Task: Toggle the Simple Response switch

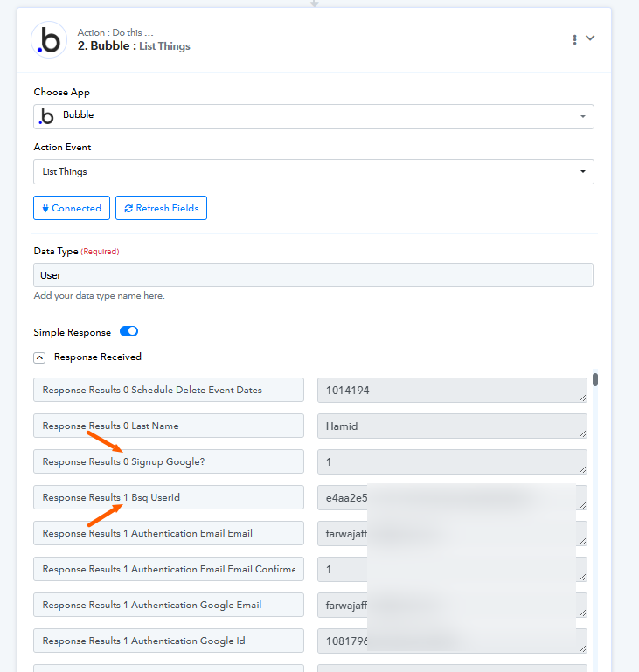Action: (128, 331)
